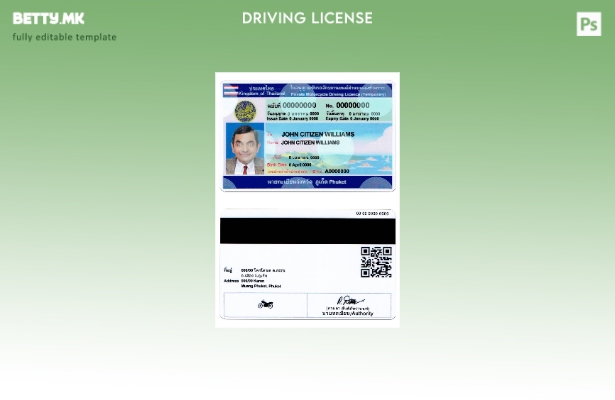Click the Photoshop Ps icon
The width and height of the screenshot is (615, 400).
tap(588, 23)
